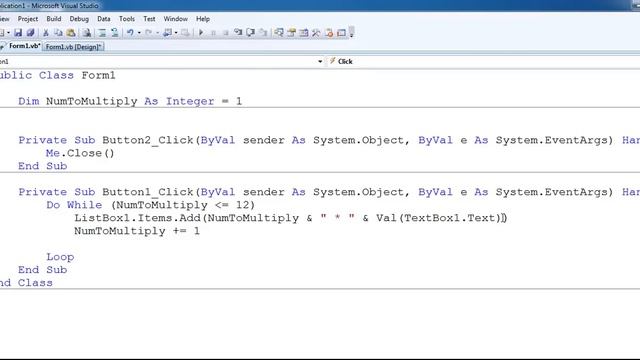Click the 'End Class' line
The image size is (640, 360).
pos(26,283)
